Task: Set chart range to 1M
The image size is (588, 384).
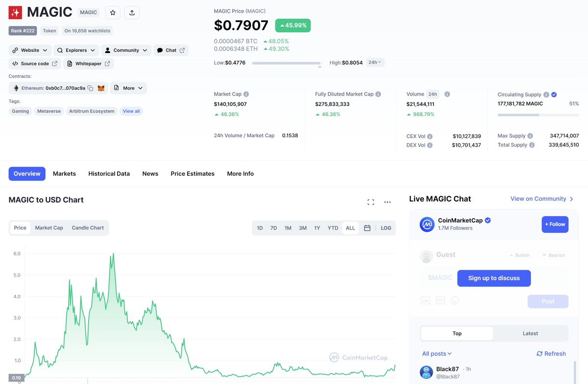Action: point(288,228)
